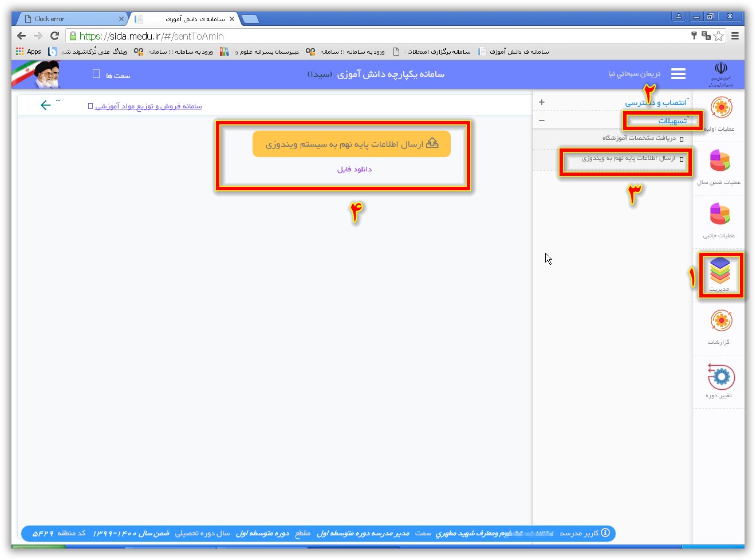This screenshot has height=560, width=756.
Task: Click the yellow ارسال اطلاعات پایه نهم button
Action: (351, 144)
